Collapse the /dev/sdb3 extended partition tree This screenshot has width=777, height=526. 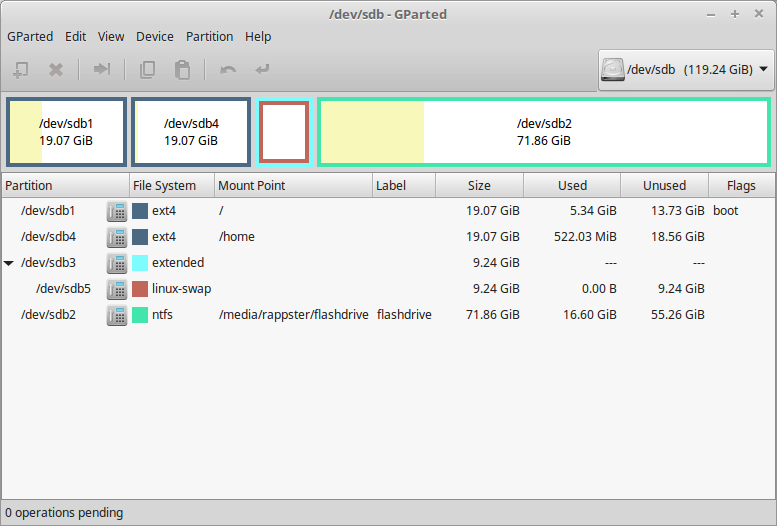[x=9, y=263]
